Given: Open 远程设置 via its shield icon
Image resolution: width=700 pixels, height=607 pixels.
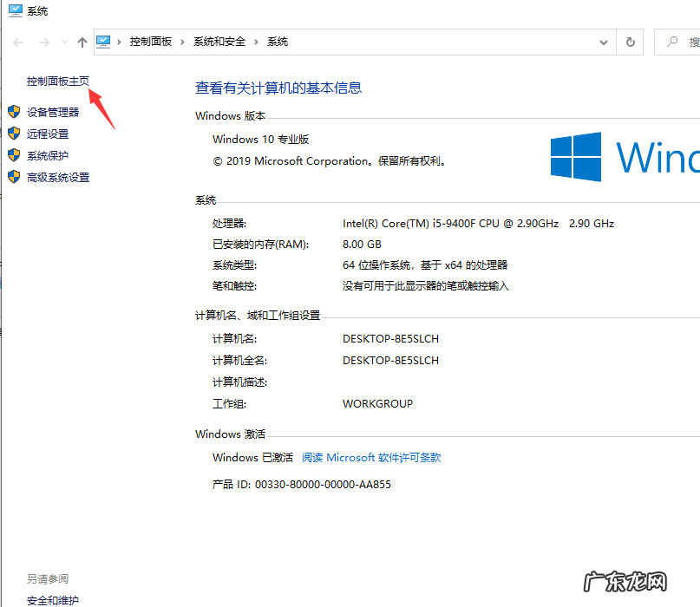Looking at the screenshot, I should click(14, 134).
